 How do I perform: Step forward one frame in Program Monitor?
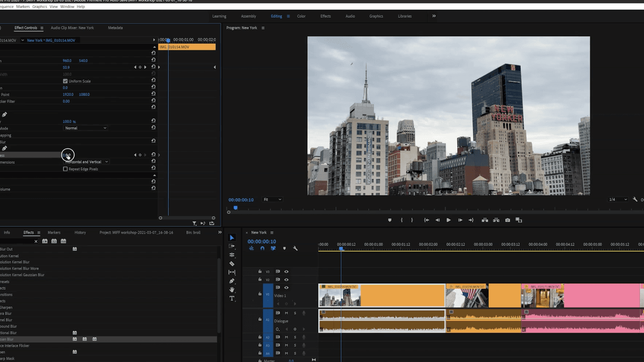[x=460, y=220]
